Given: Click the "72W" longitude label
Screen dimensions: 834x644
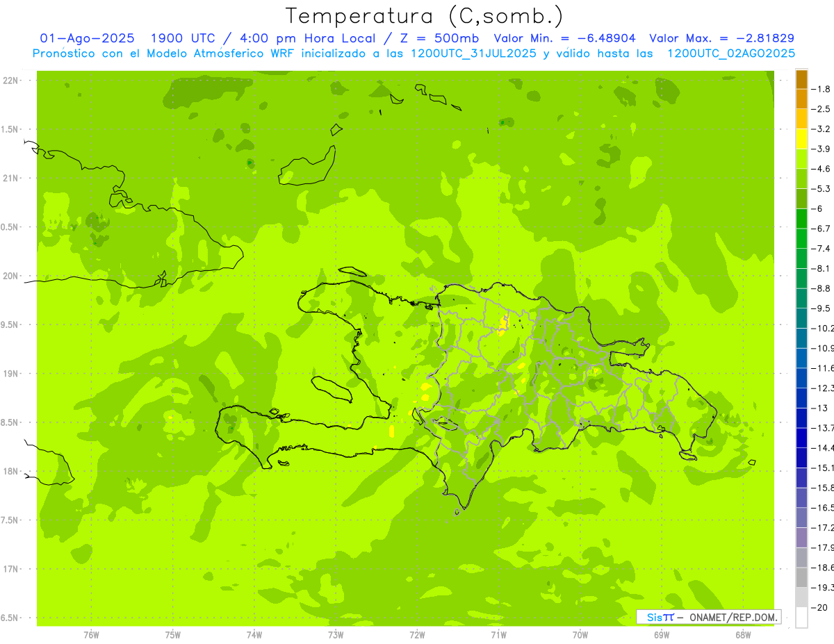Looking at the screenshot, I should click(417, 635).
